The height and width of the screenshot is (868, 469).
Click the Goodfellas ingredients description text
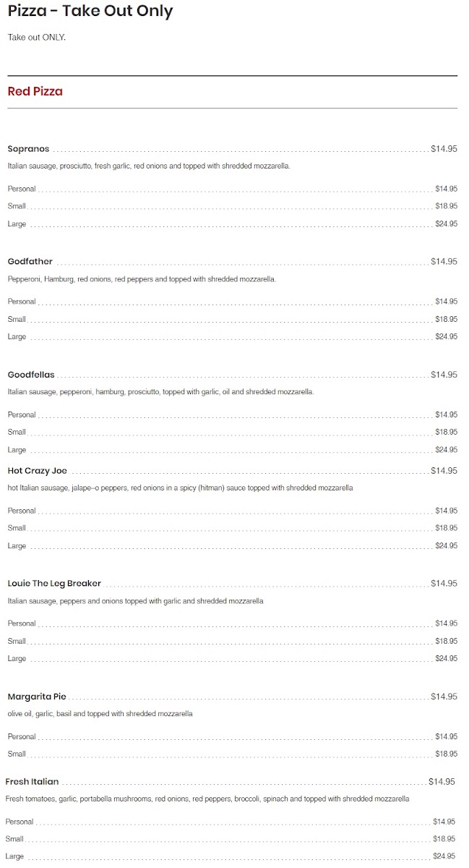pos(160,392)
